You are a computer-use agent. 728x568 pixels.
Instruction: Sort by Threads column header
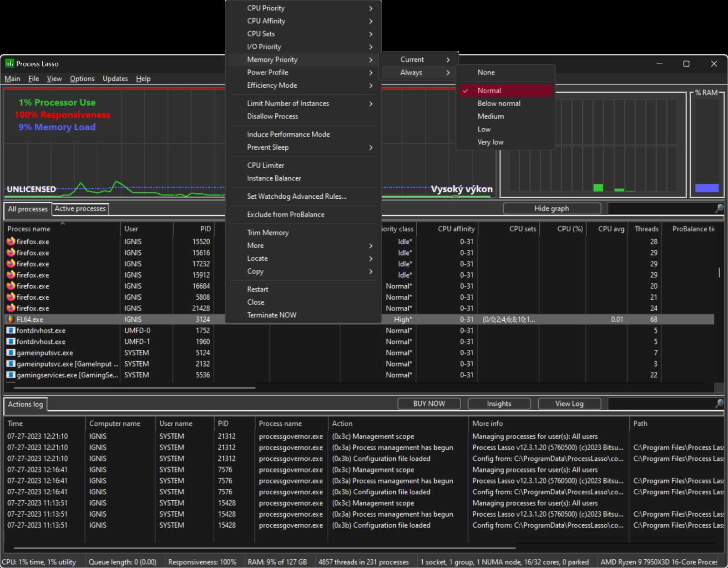click(644, 229)
